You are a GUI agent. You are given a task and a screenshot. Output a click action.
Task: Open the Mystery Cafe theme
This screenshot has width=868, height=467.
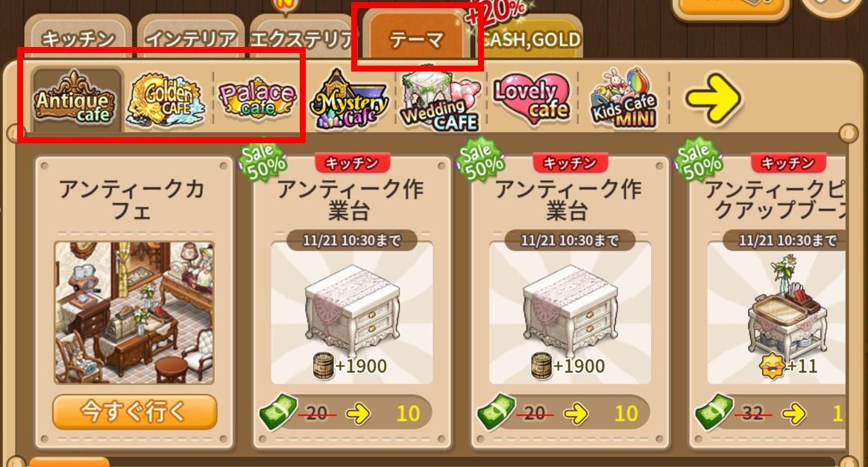[349, 100]
